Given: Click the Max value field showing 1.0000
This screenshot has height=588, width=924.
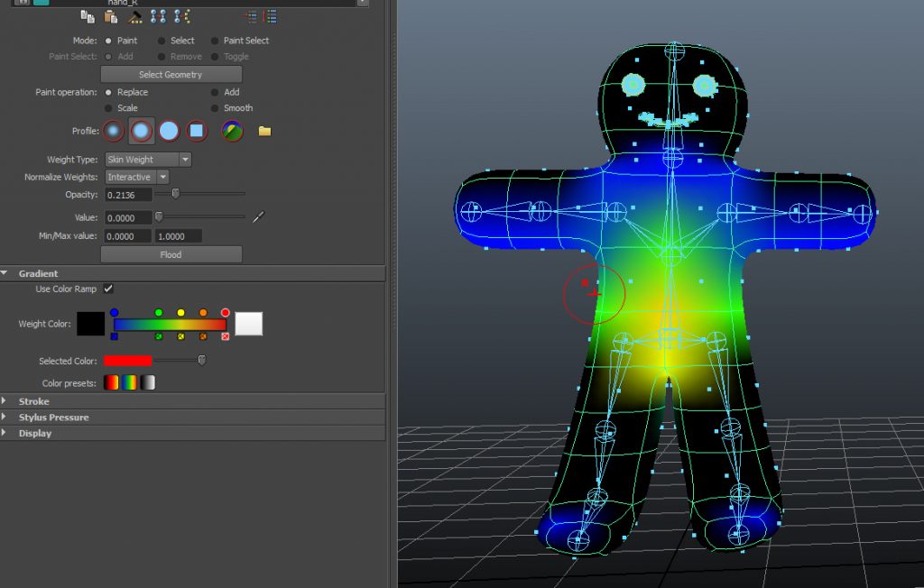Looking at the screenshot, I should tap(179, 236).
